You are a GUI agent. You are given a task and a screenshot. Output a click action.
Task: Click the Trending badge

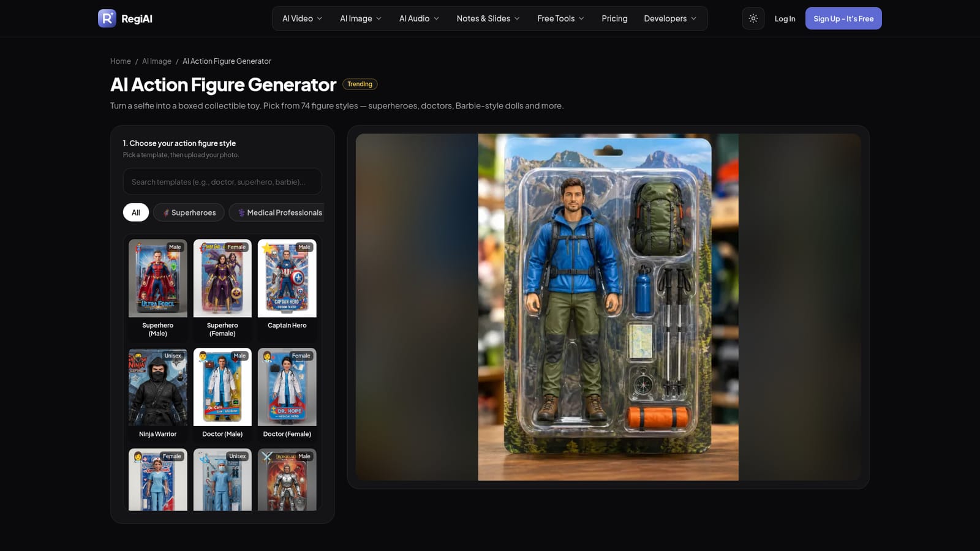[360, 84]
